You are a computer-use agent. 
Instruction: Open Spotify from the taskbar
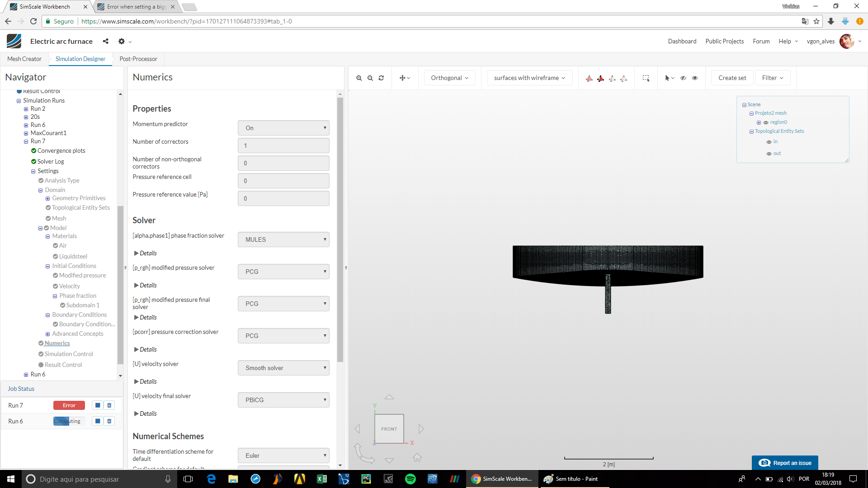coord(410,479)
